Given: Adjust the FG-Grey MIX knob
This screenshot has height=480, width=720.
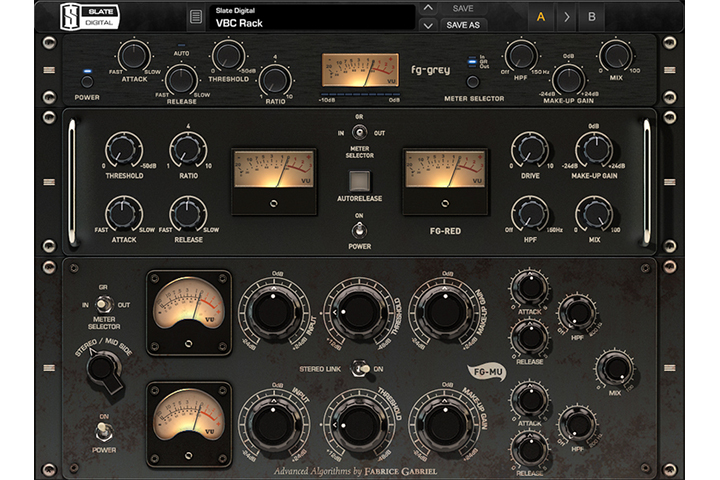Looking at the screenshot, I should pyautogui.click(x=616, y=56).
